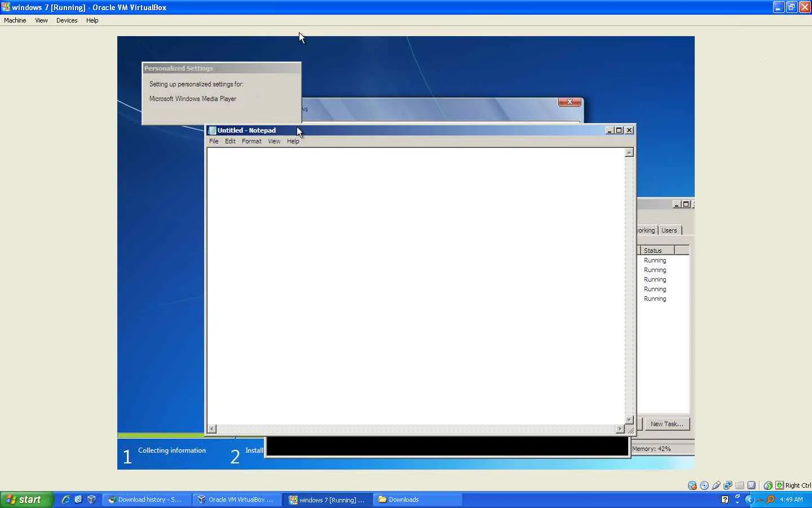Click the 'Microsoft Windows Media Player' text
Image resolution: width=812 pixels, height=508 pixels.
coord(193,99)
